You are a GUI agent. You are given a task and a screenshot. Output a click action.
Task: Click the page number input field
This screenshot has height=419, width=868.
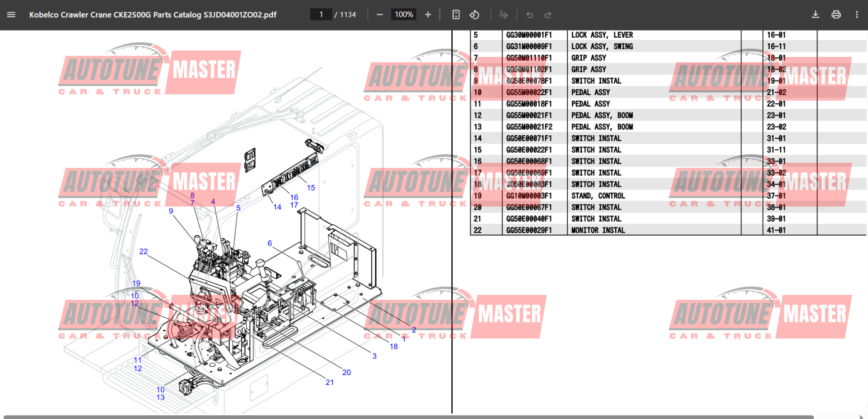(321, 15)
